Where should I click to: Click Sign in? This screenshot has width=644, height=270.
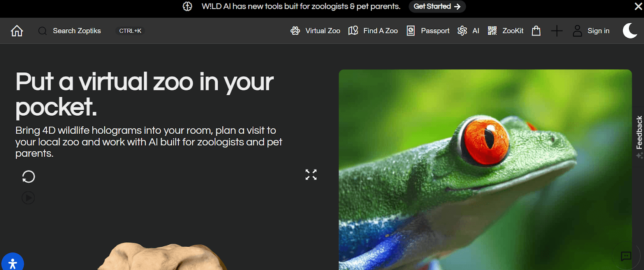(591, 31)
